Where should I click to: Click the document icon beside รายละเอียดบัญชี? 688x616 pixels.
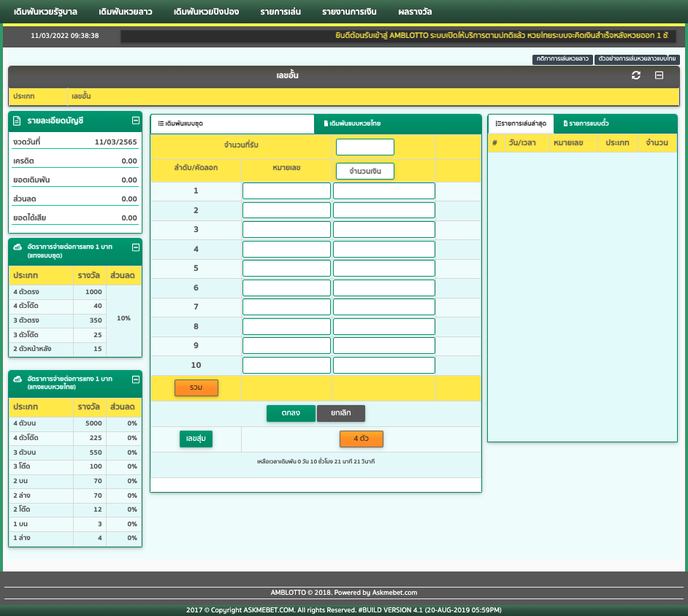coord(17,121)
